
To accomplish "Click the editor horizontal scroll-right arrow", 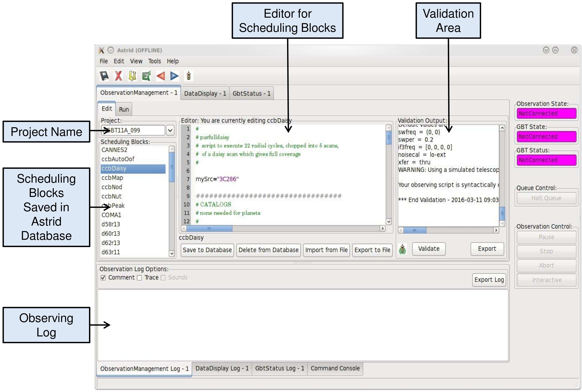I will coord(382,229).
